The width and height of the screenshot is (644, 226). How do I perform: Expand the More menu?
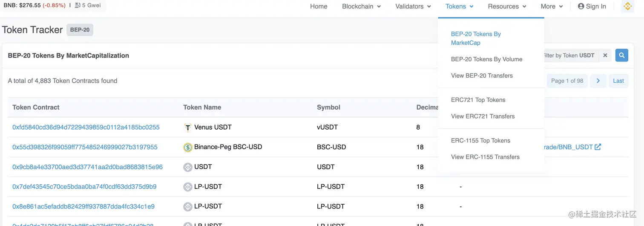coord(552,6)
